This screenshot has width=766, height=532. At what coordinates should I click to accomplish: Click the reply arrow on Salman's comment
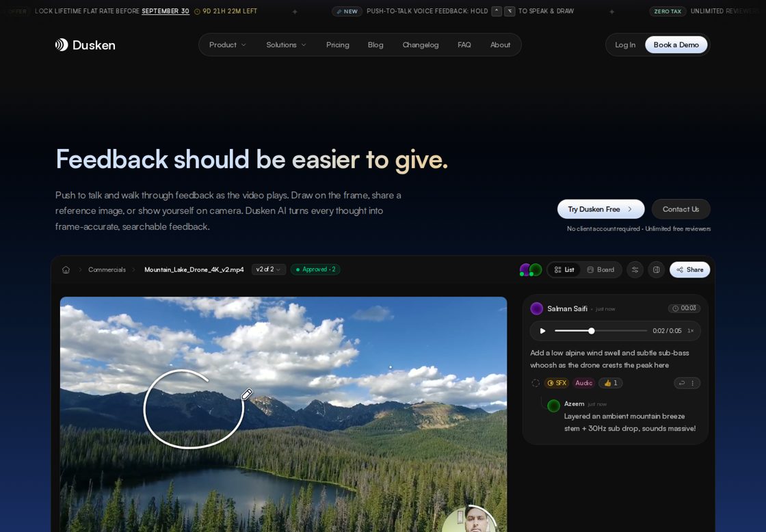[x=682, y=383]
